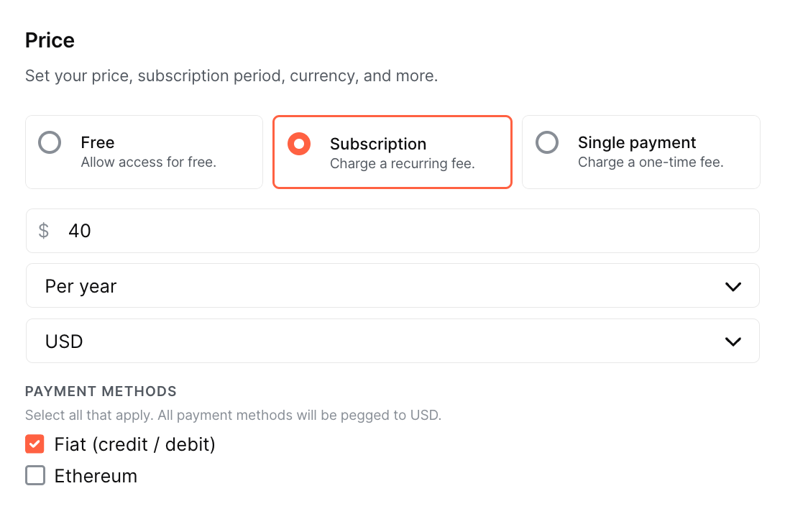Choose the Single payment radio button
The height and width of the screenshot is (532, 785).
547,143
